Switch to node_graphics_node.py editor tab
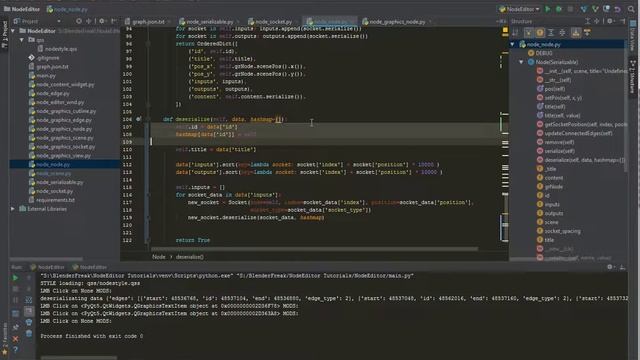Viewport: 640px width, 360px height. [x=396, y=22]
